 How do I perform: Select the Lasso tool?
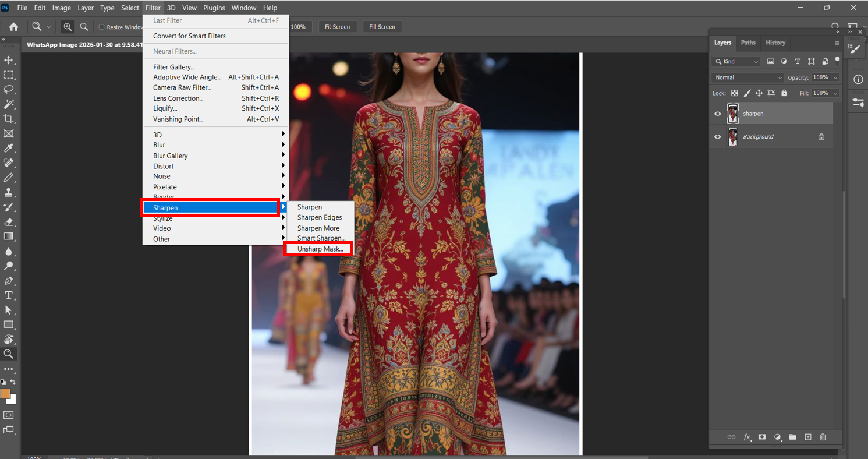(9, 90)
